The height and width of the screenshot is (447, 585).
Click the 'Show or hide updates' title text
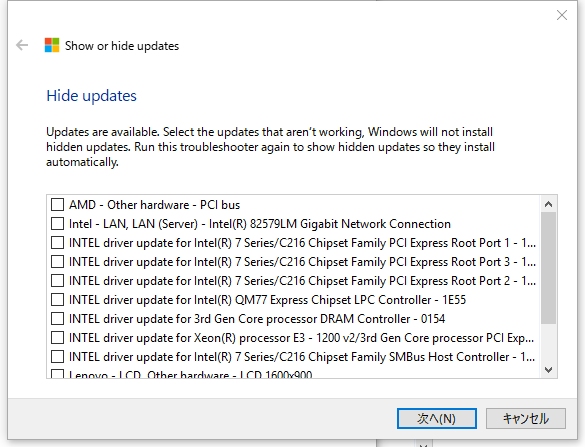tap(122, 46)
